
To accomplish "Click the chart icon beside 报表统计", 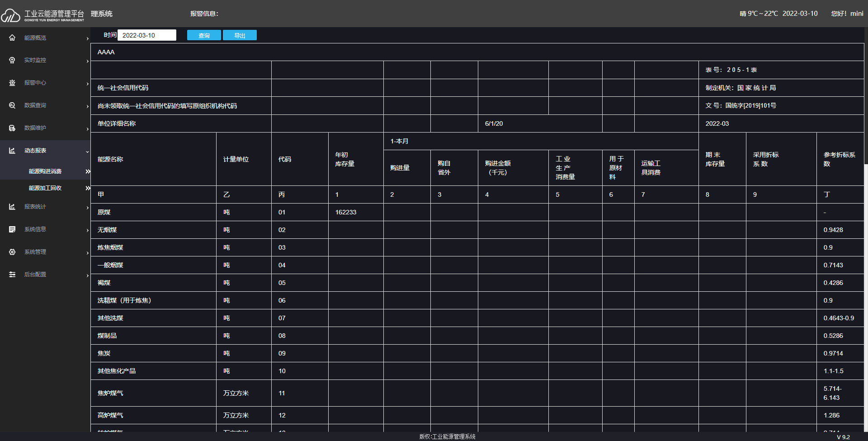I will 12,207.
